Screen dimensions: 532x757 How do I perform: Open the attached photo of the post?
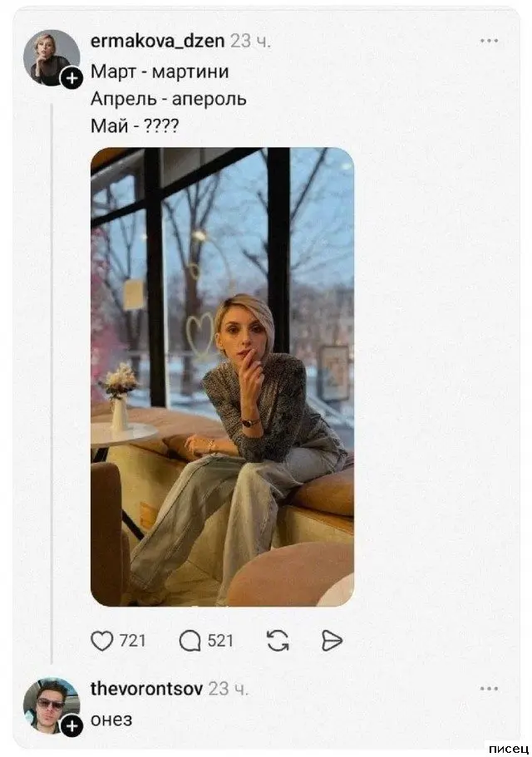click(222, 376)
